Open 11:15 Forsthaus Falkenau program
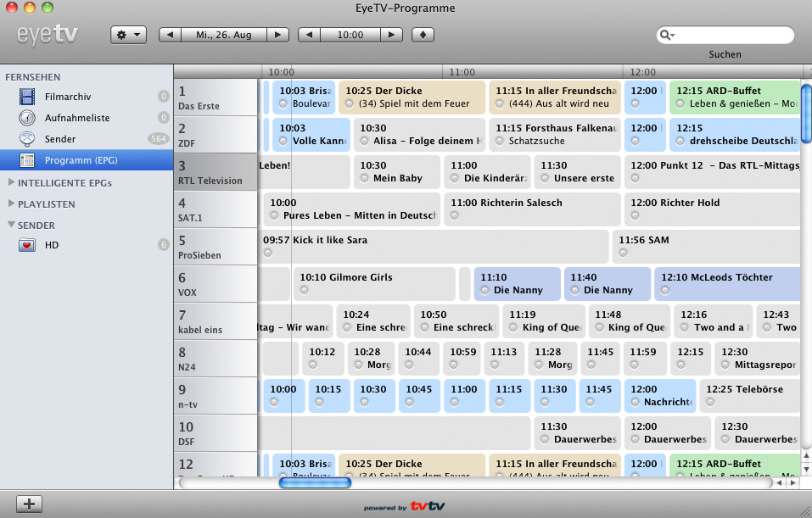Viewport: 812px width, 518px height. [555, 135]
